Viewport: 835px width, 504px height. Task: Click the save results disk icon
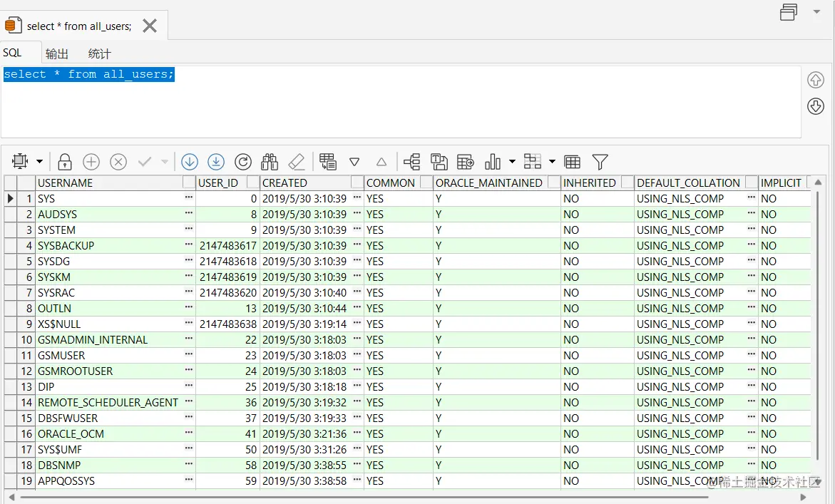pos(439,161)
